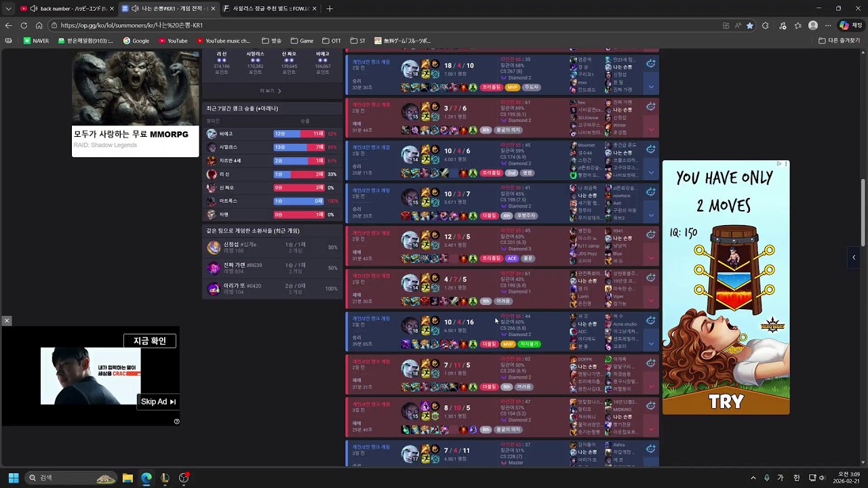Click the 비에고 win-loss ratio bar
Image resolution: width=868 pixels, height=488 pixels.
(299, 134)
